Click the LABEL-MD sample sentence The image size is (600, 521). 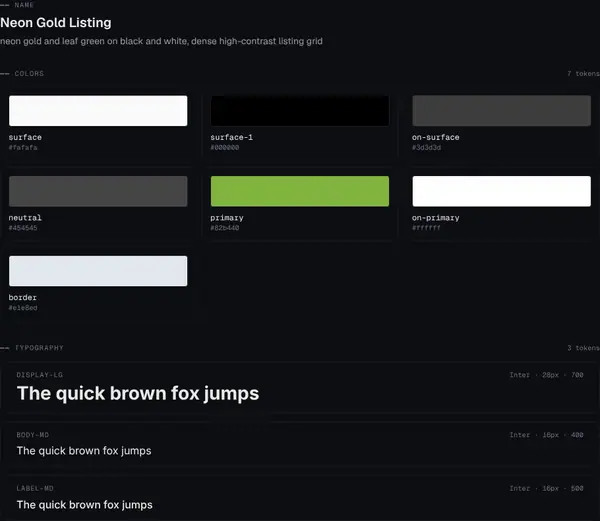pos(85,505)
